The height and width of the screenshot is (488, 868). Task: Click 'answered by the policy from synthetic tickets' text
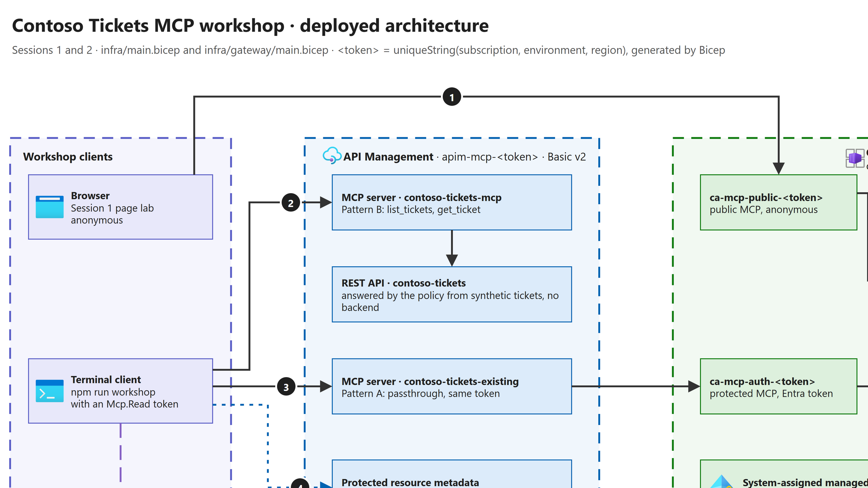tap(442, 295)
